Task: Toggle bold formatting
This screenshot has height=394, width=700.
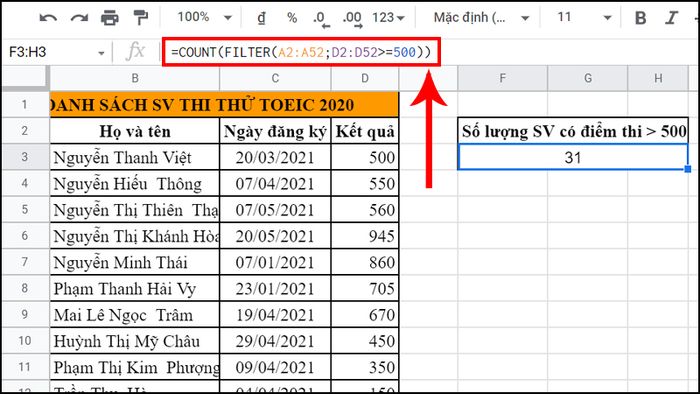Action: (641, 18)
